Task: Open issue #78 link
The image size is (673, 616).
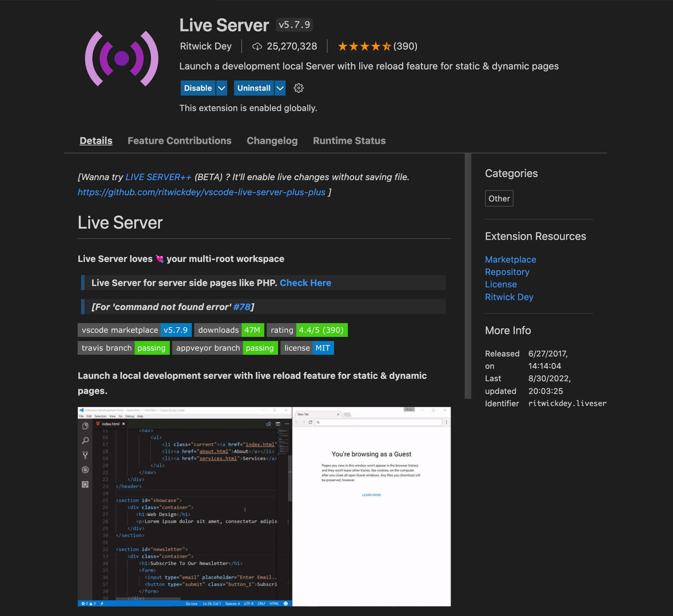Action: (242, 307)
